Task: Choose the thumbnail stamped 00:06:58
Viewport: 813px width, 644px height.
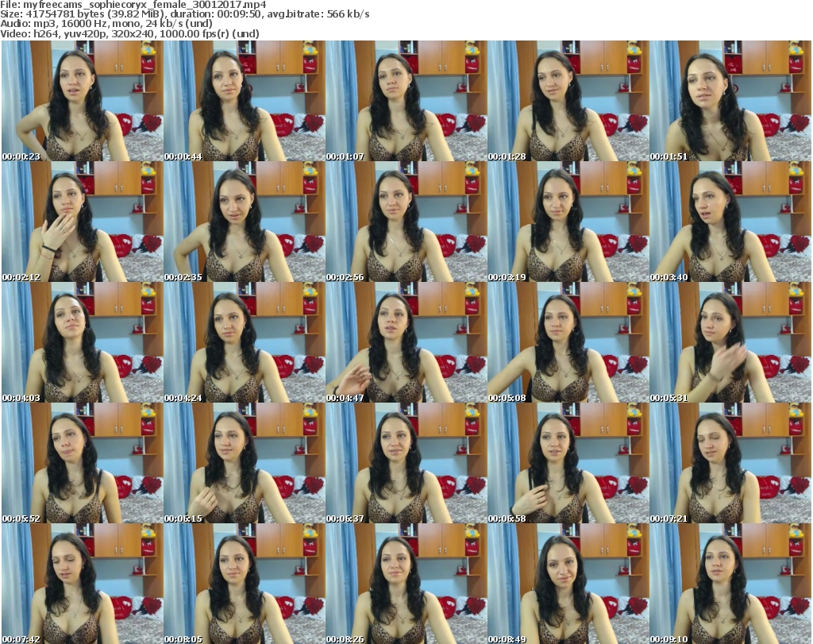Action: 568,463
